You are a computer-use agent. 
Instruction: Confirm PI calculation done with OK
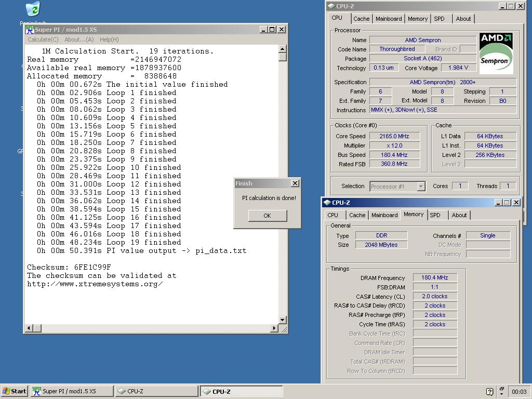coord(268,216)
